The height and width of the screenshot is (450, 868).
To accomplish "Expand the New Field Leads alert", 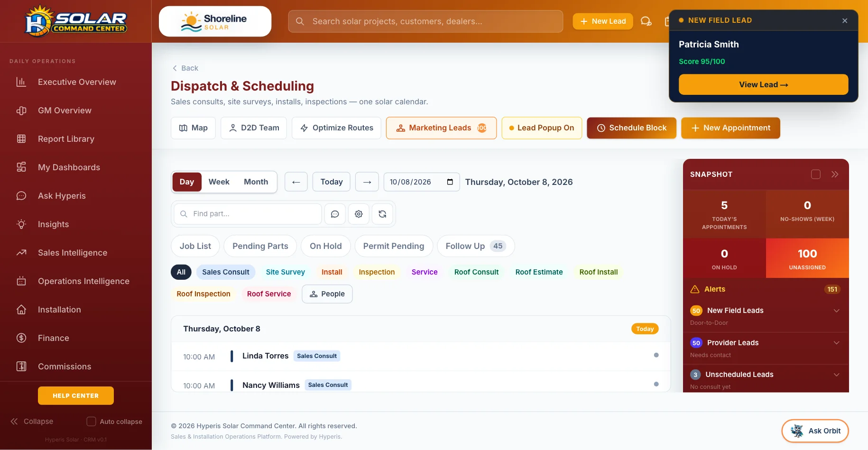I will coord(766,316).
